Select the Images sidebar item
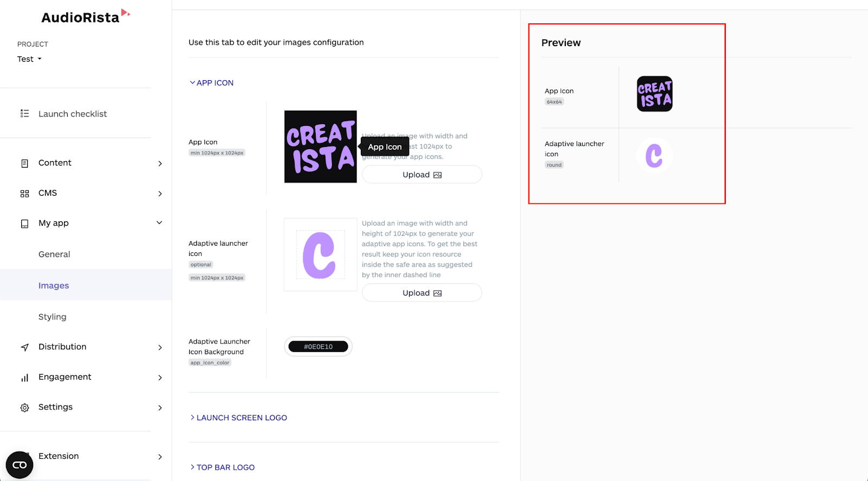 tap(86, 285)
